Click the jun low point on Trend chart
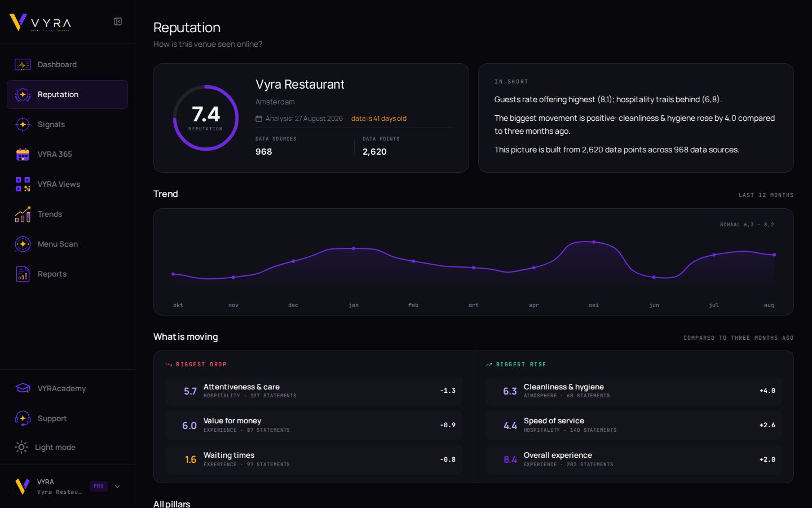Image resolution: width=812 pixels, height=508 pixels. pos(654,277)
